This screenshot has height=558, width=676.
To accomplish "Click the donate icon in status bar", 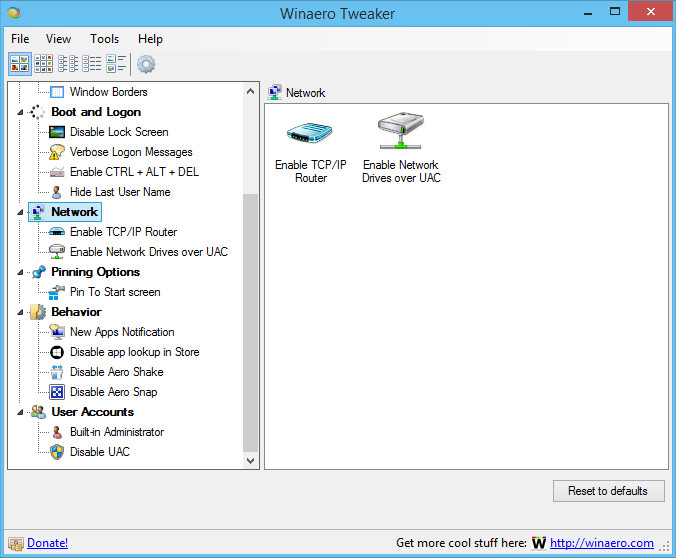I will (x=16, y=544).
